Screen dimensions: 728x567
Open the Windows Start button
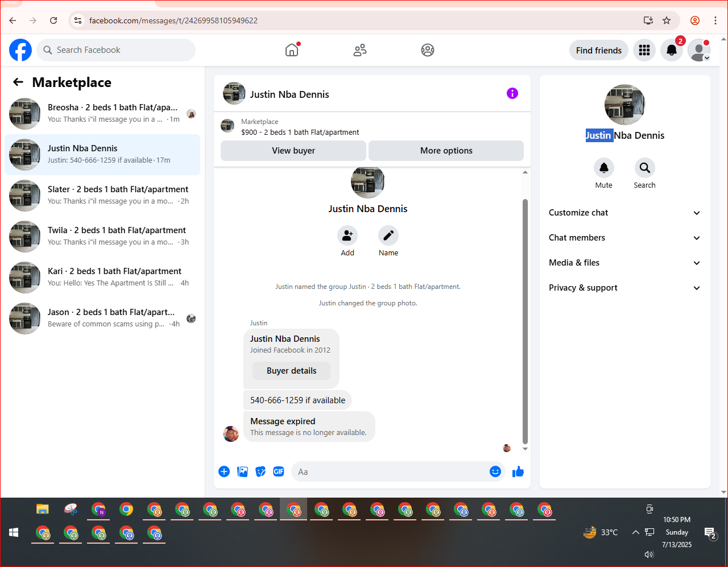(14, 532)
